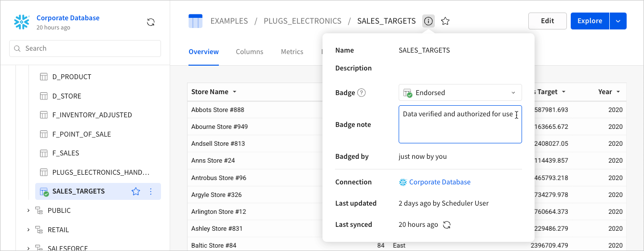This screenshot has height=251, width=644.
Task: Switch to the Metrics tab
Action: pos(292,52)
